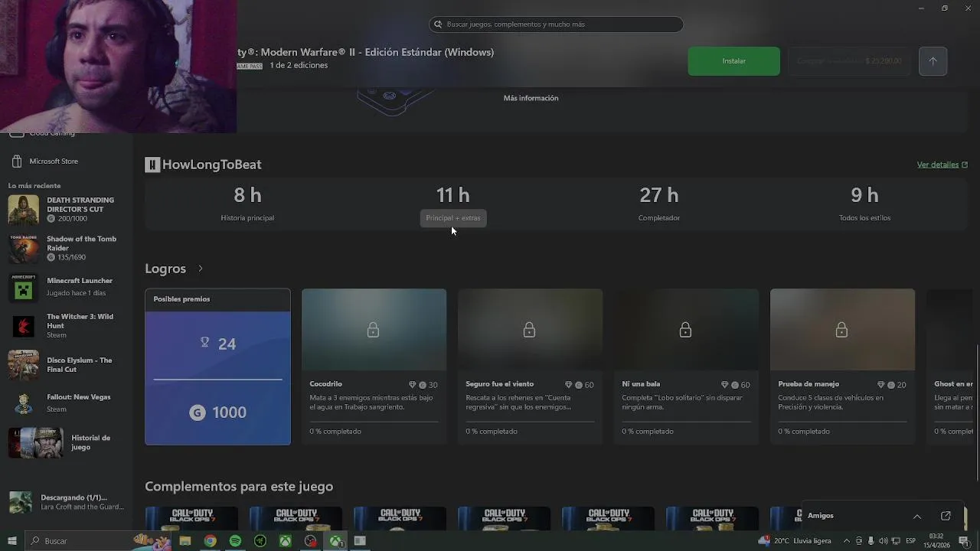Screen dimensions: 980x551
Task: Select the Historia principal 8 h tile
Action: [x=247, y=205]
